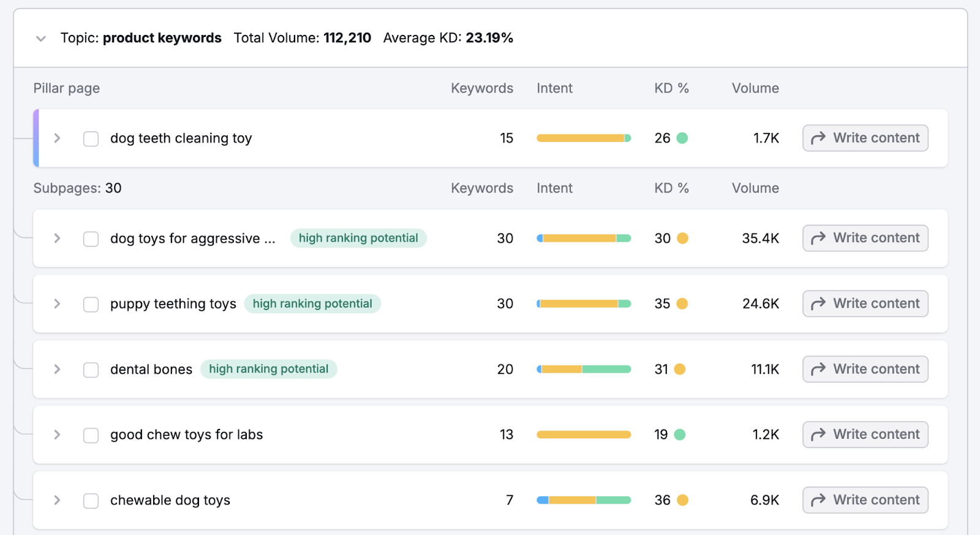
Task: Expand the dog teeth cleaning toy row
Action: coord(57,138)
